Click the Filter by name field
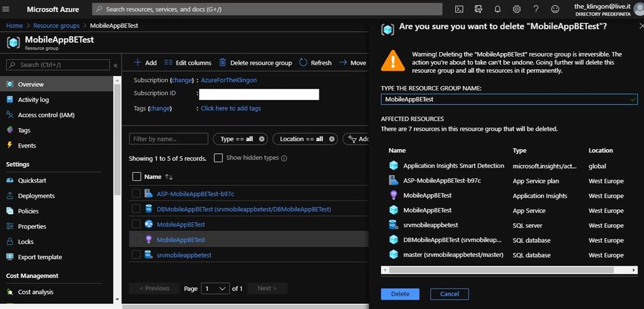 click(x=169, y=139)
